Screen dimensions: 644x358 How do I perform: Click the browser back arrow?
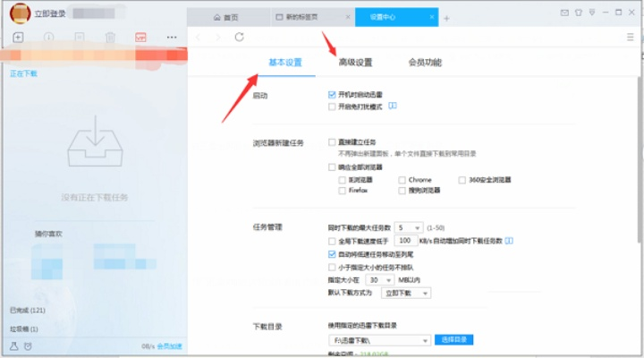[199, 38]
